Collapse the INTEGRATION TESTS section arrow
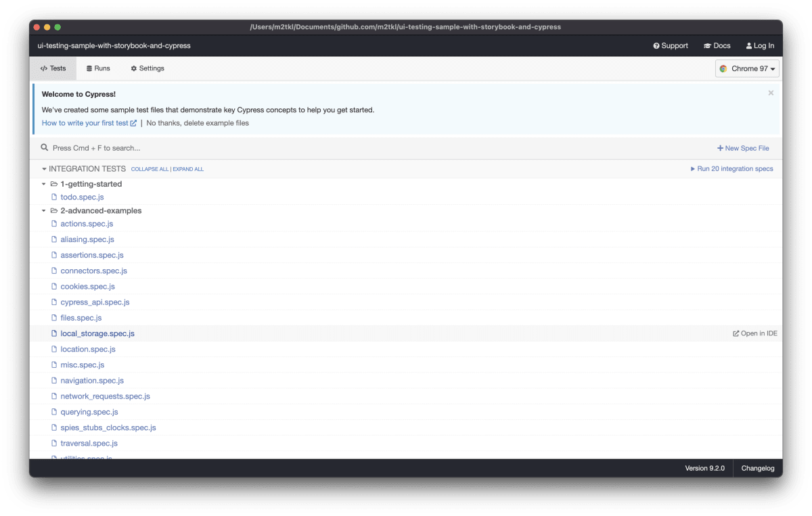 pyautogui.click(x=44, y=169)
